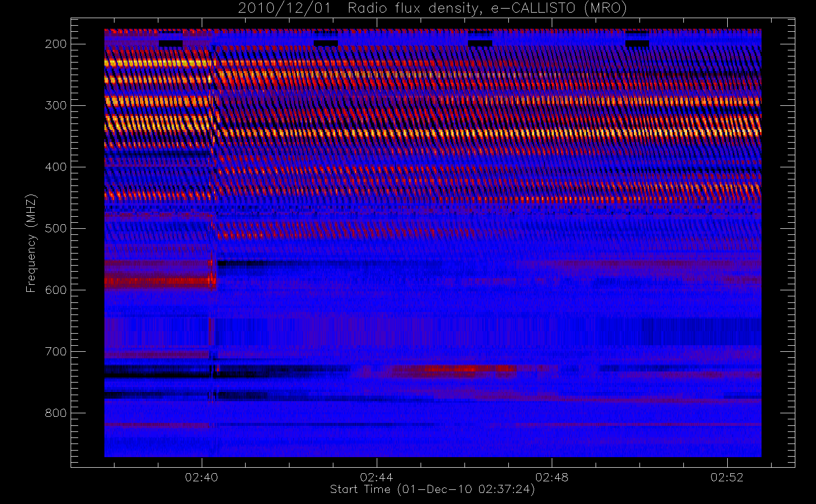
Task: Click the 02:44 time tick label
Action: (377, 477)
